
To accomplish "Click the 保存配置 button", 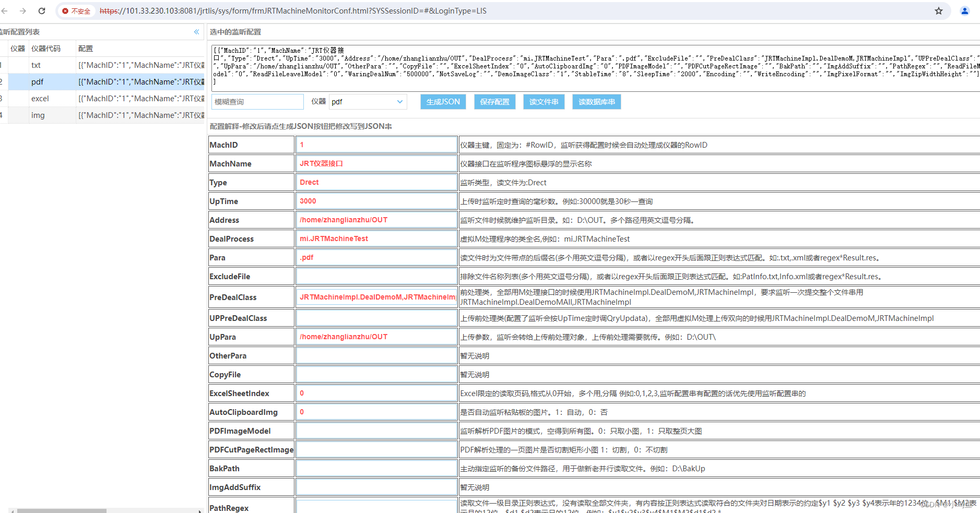I will click(495, 102).
